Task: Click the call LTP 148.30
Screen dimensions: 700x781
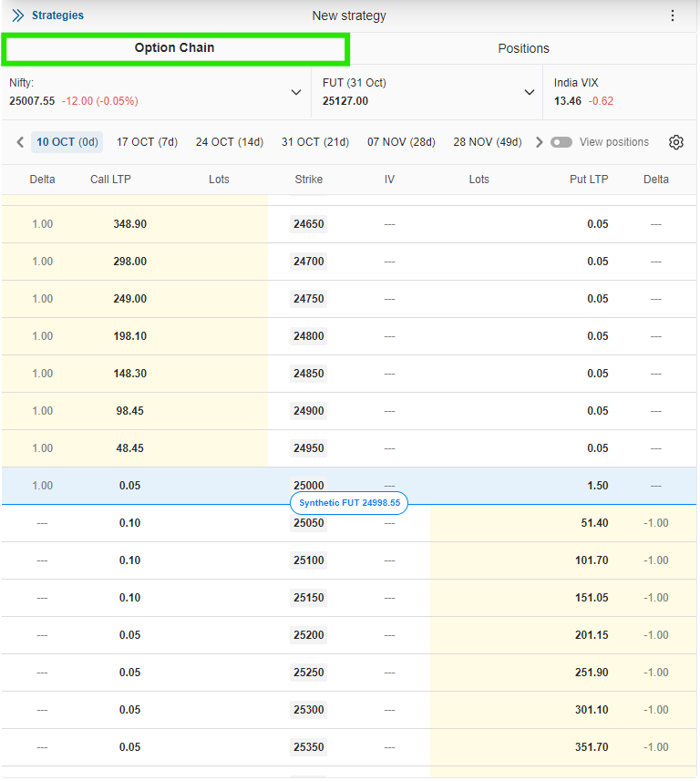Action: coord(130,374)
